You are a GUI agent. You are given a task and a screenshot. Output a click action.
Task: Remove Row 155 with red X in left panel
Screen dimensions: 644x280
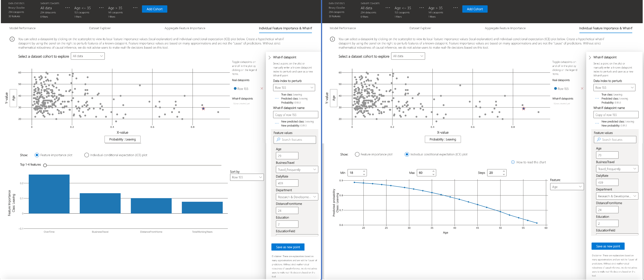[x=262, y=89]
